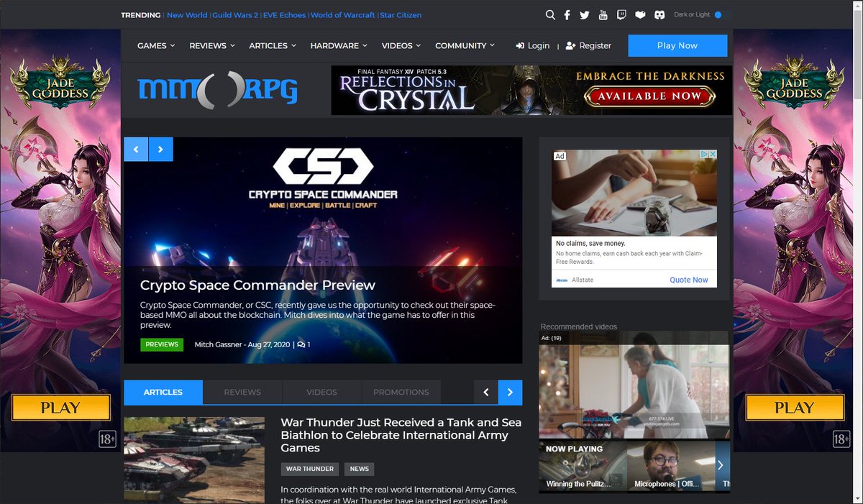The image size is (863, 504).
Task: Play the Winning the Pulitzer video thumbnail
Action: click(583, 466)
